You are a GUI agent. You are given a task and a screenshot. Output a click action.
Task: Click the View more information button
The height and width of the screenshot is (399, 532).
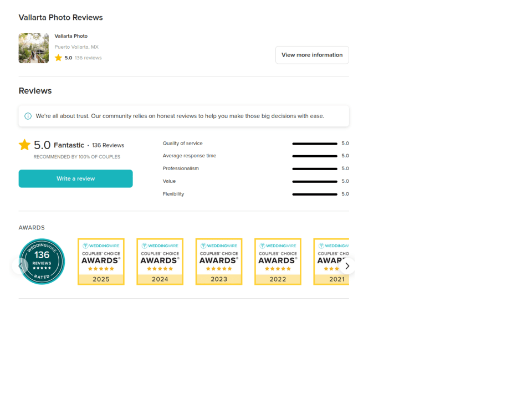[312, 55]
